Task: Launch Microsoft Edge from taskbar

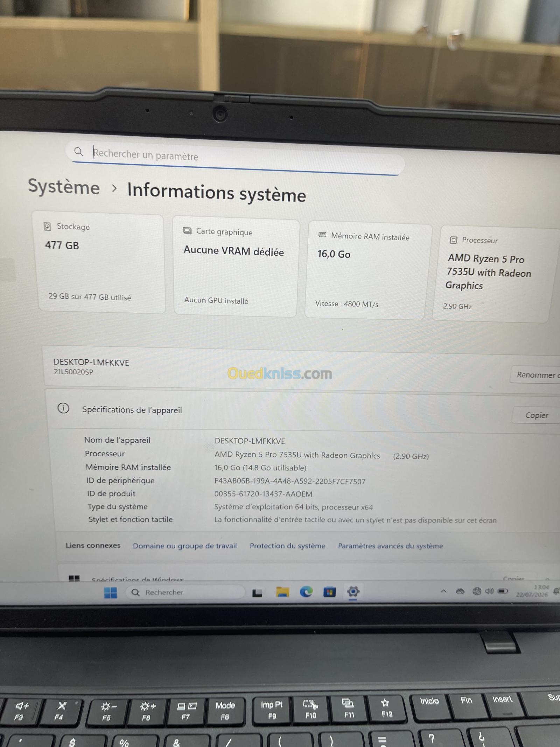Action: (306, 592)
